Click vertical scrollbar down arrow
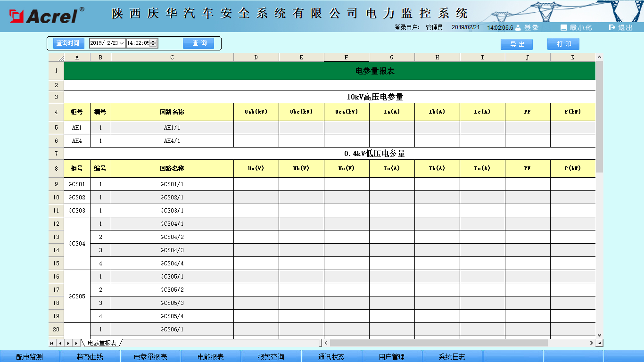 point(600,335)
